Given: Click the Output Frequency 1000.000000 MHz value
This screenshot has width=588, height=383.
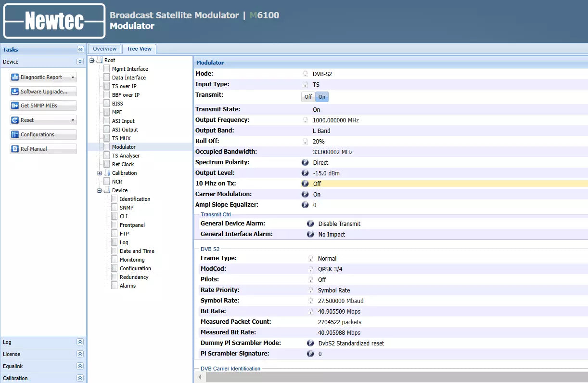Looking at the screenshot, I should click(336, 120).
